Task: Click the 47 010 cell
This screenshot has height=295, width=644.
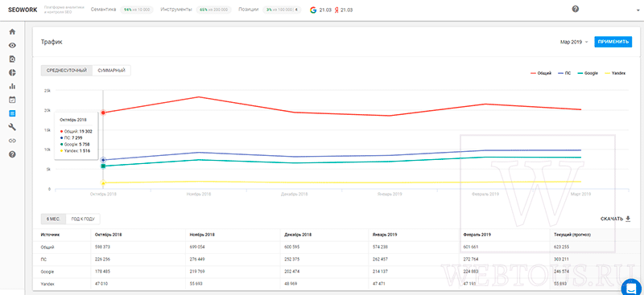Action: tap(101, 284)
